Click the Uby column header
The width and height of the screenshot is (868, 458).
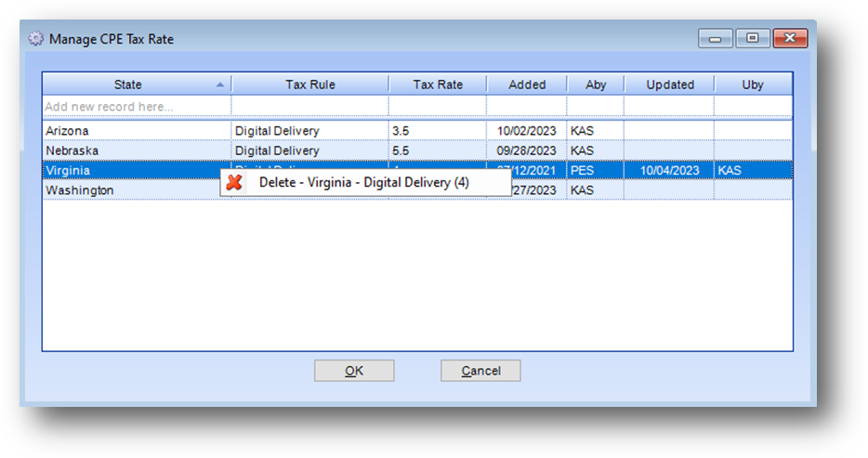coord(753,85)
